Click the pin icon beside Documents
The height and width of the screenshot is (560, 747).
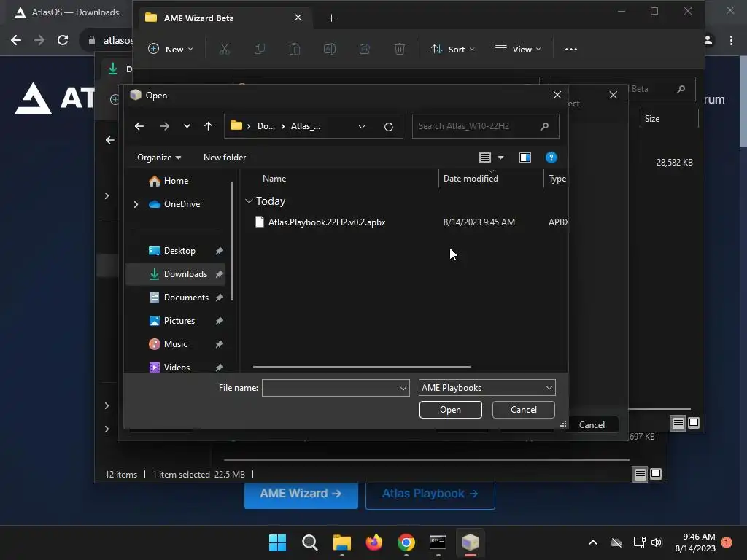pos(219,297)
